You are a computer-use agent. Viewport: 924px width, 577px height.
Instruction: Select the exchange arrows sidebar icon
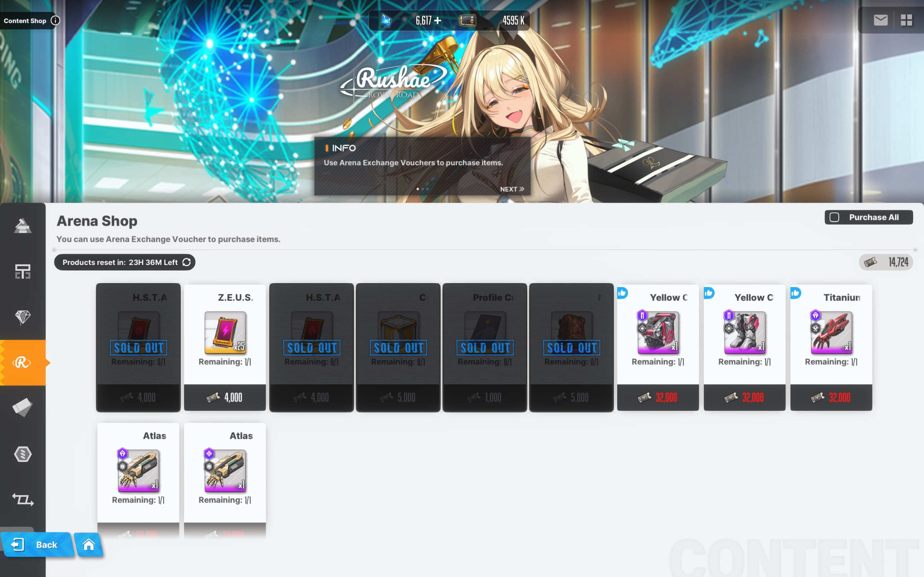pos(22,499)
